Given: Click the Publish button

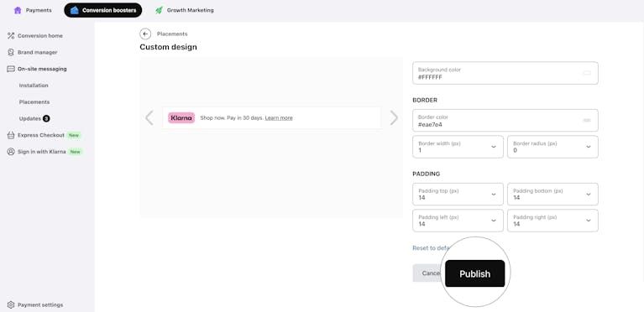Looking at the screenshot, I should (474, 273).
